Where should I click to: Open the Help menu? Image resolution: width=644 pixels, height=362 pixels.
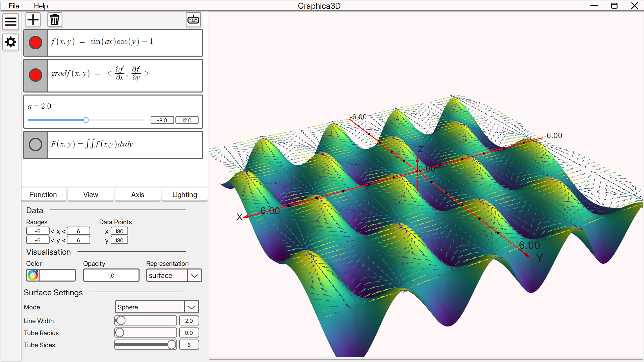coord(41,6)
